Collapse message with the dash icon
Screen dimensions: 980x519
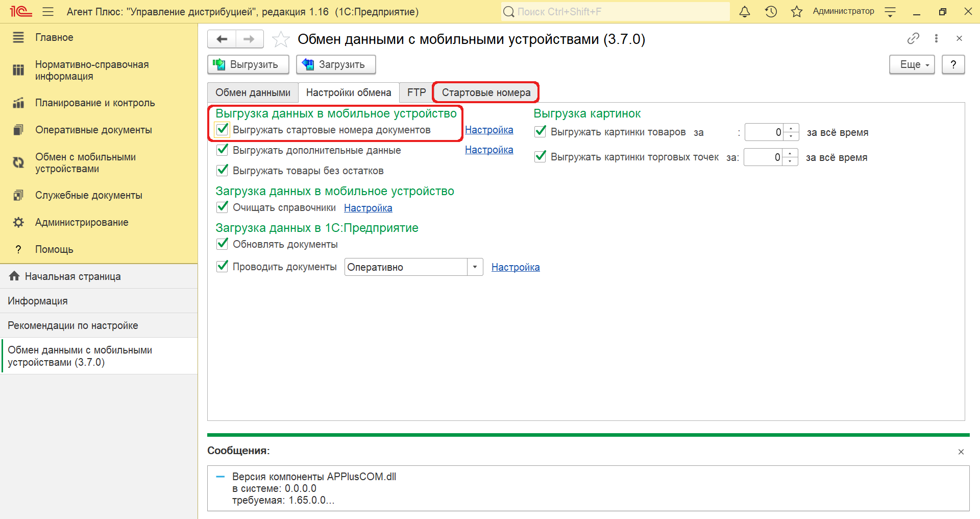click(x=220, y=477)
